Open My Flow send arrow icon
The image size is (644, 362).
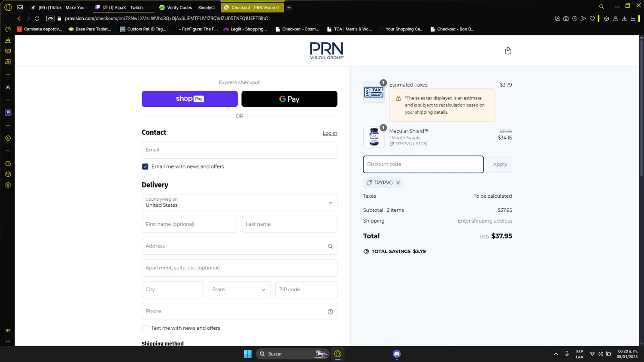click(x=583, y=18)
